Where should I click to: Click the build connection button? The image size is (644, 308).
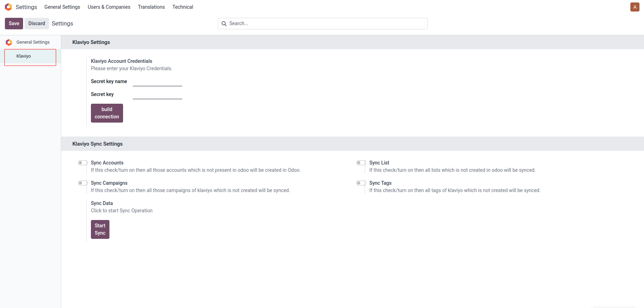tap(107, 113)
